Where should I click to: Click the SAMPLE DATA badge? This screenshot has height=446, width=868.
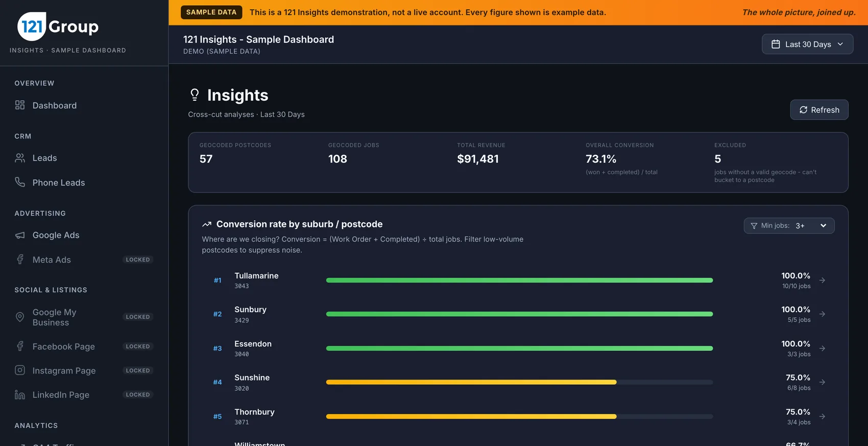pyautogui.click(x=211, y=12)
